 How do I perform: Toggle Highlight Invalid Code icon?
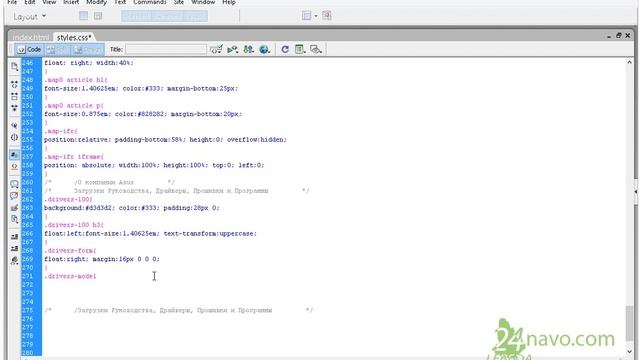pyautogui.click(x=14, y=167)
